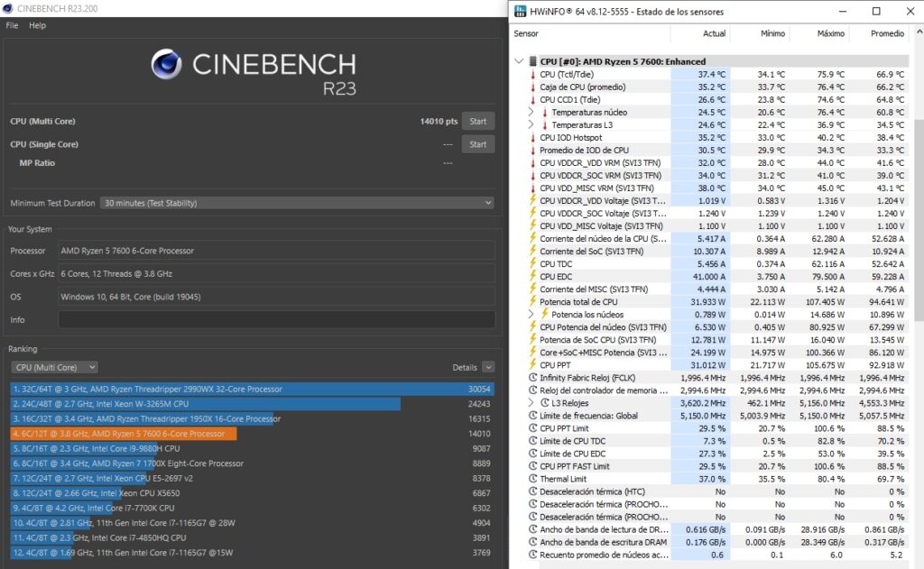Image resolution: width=924 pixels, height=569 pixels.
Task: Select the orange Ryzen 5 7600 ranking row
Action: coord(253,434)
